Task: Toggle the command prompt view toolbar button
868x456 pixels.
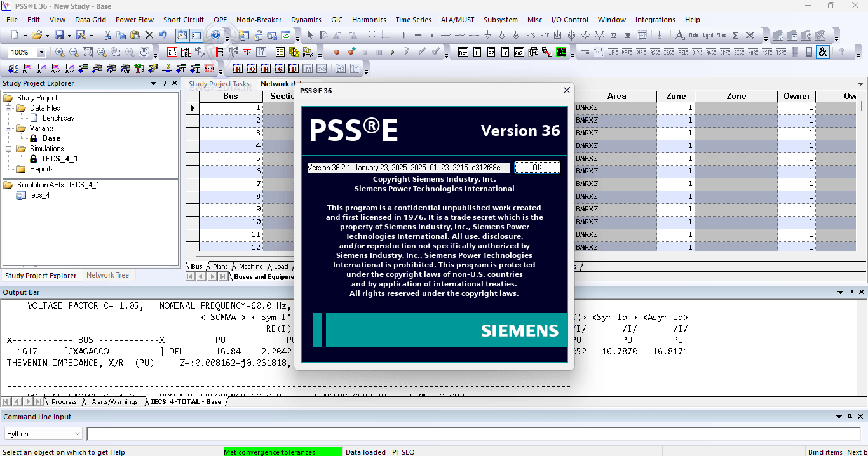Action: pos(196,36)
